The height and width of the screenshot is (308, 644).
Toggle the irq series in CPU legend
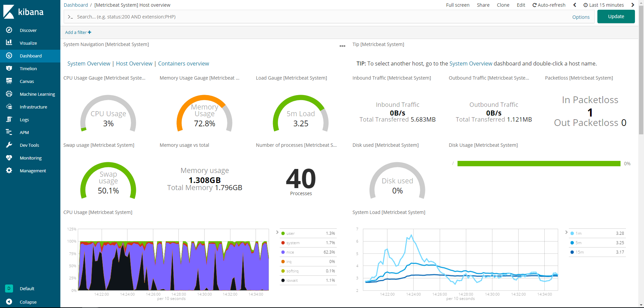[x=308, y=262]
